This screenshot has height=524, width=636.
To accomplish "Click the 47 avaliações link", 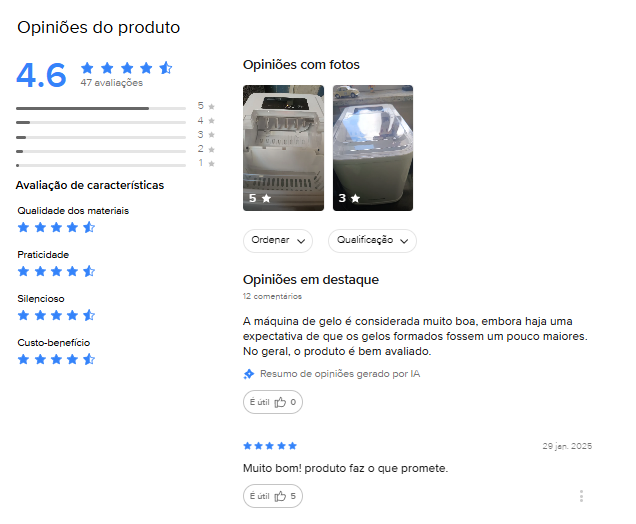I will click(112, 83).
